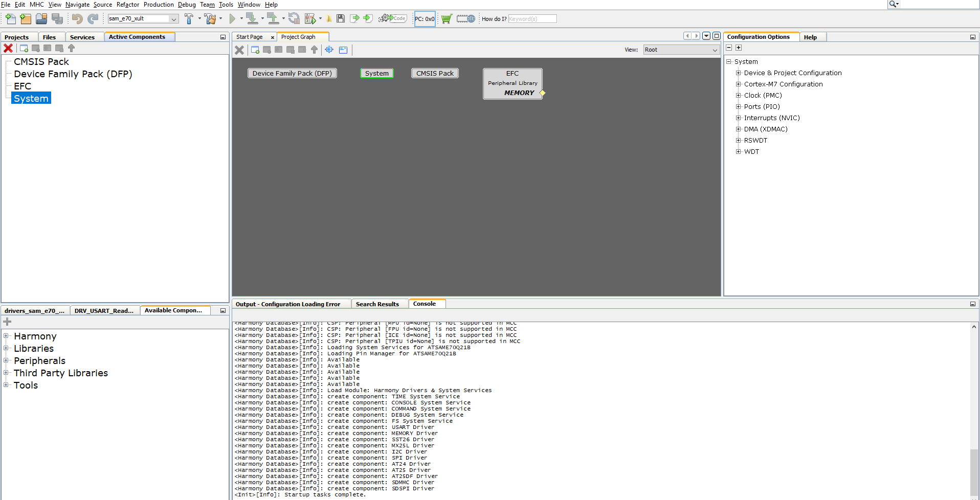Click the Save All icon
Viewport: 980px width, 500px height.
[x=58, y=18]
